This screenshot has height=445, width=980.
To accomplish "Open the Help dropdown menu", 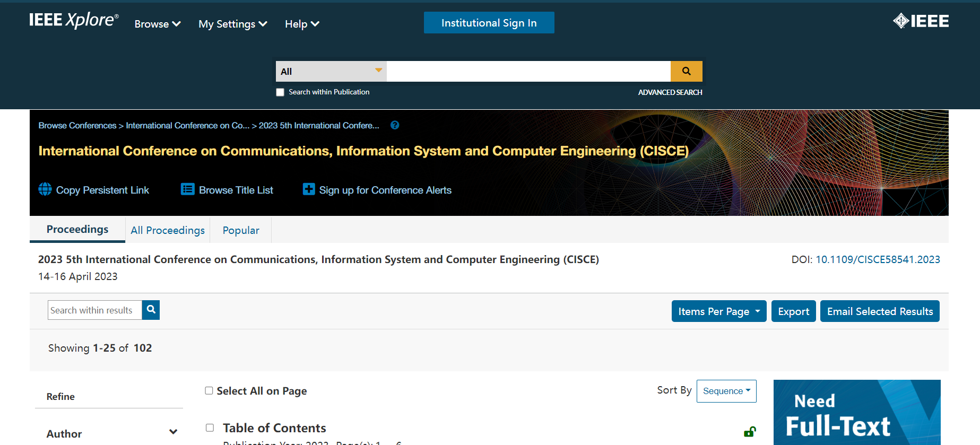I will tap(302, 24).
